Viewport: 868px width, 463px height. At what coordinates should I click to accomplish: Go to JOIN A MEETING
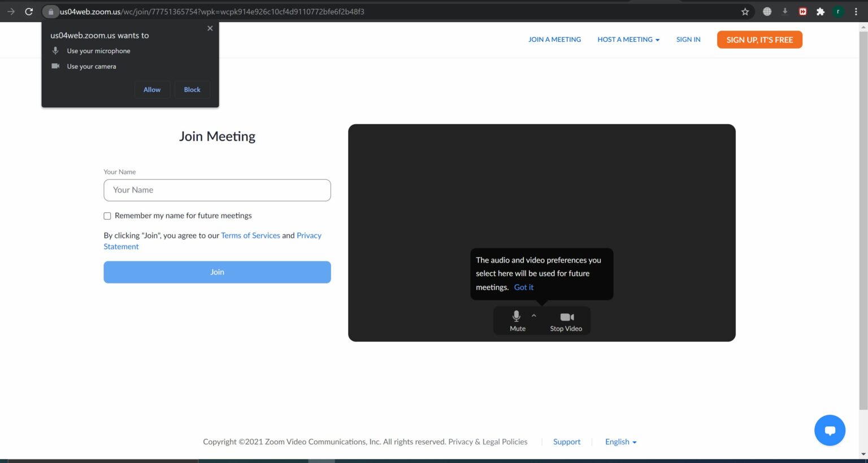[554, 40]
